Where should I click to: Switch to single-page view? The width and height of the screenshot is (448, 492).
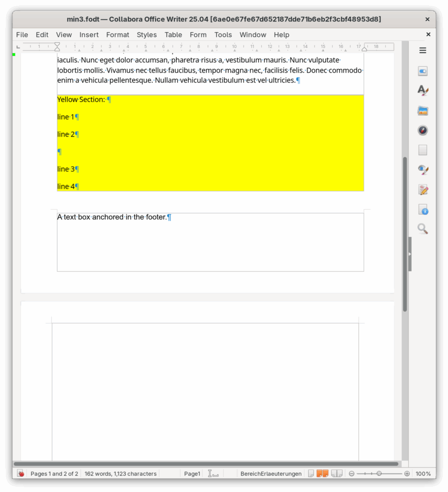(311, 474)
